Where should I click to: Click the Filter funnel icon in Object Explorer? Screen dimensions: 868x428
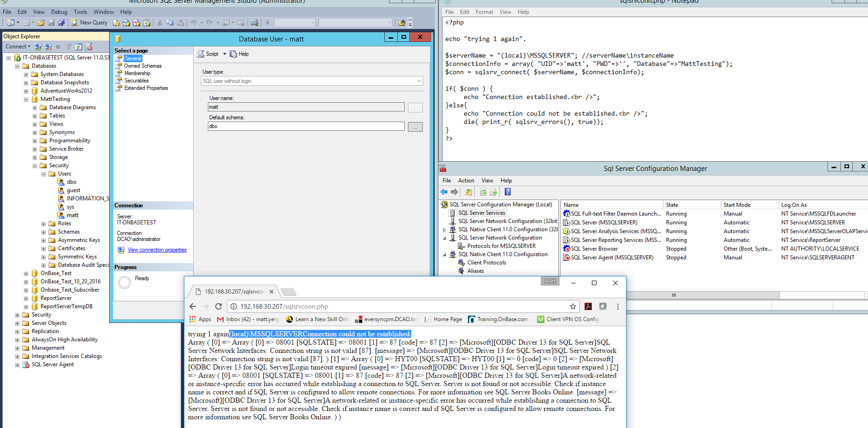pyautogui.click(x=68, y=47)
